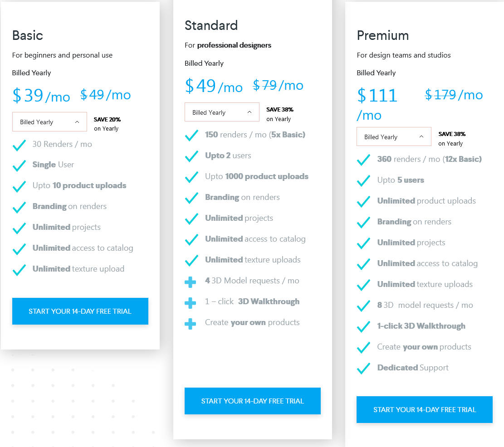Expand the Billed Yearly selector under Premium

pos(394,136)
